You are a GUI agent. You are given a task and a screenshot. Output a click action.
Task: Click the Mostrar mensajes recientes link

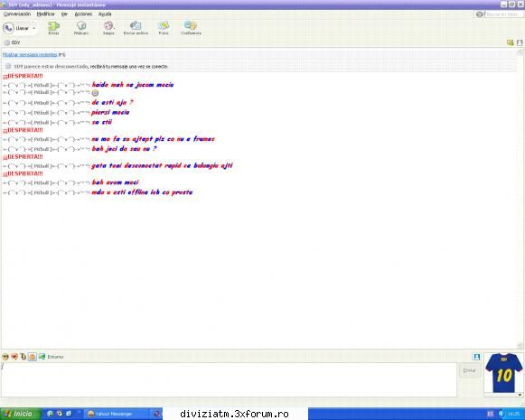(x=30, y=54)
